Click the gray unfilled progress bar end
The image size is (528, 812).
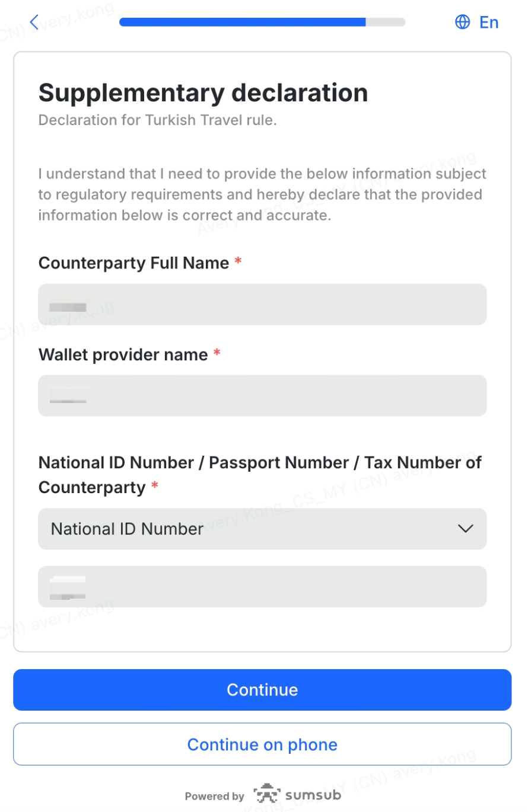(386, 23)
